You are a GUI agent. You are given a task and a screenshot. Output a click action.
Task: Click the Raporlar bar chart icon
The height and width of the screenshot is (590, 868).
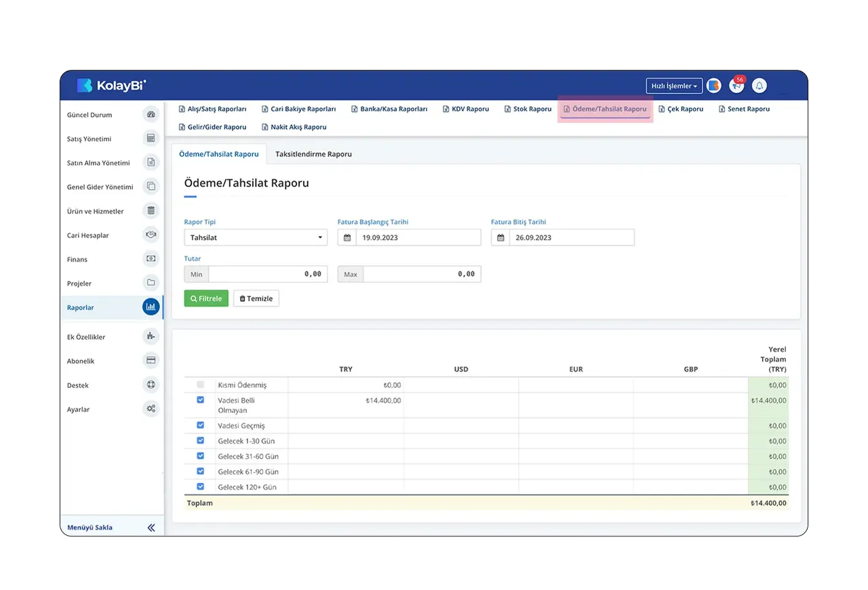[x=151, y=307]
